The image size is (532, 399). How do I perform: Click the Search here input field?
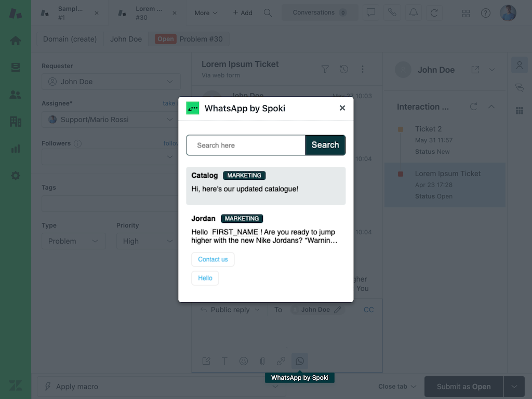coord(246,145)
